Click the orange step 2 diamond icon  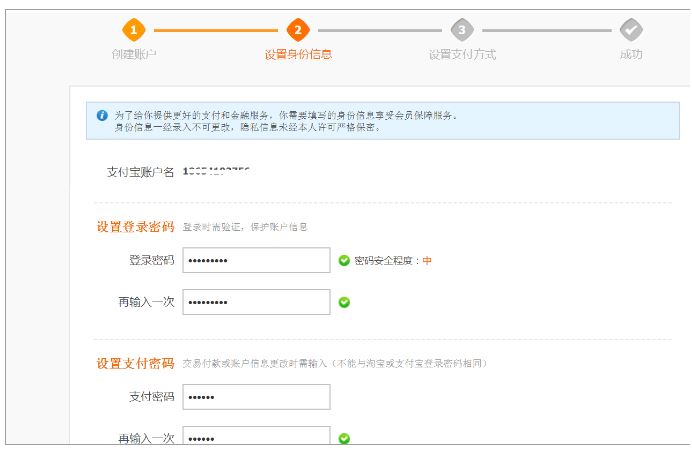(297, 30)
